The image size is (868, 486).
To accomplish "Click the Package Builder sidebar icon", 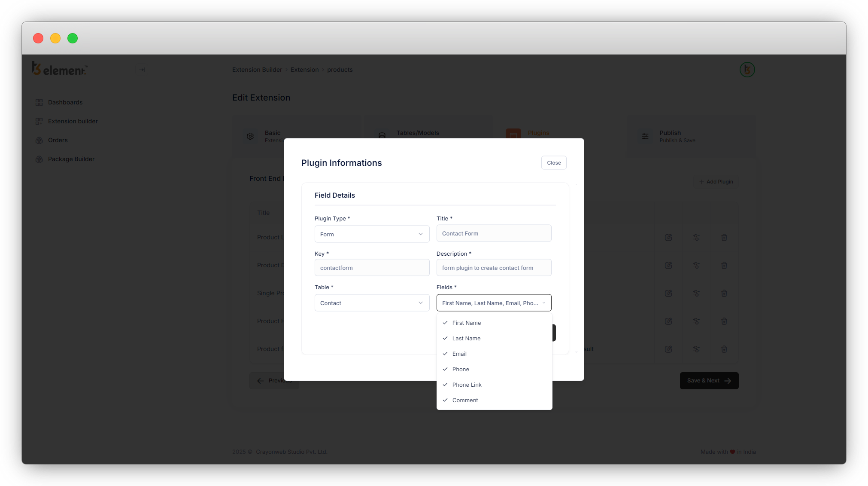I will (39, 159).
